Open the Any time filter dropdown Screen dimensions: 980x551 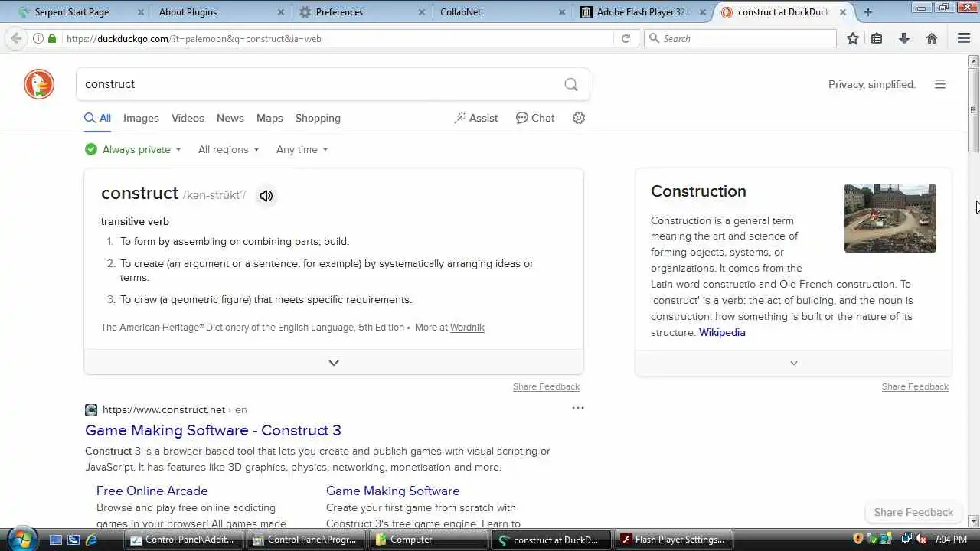click(302, 149)
